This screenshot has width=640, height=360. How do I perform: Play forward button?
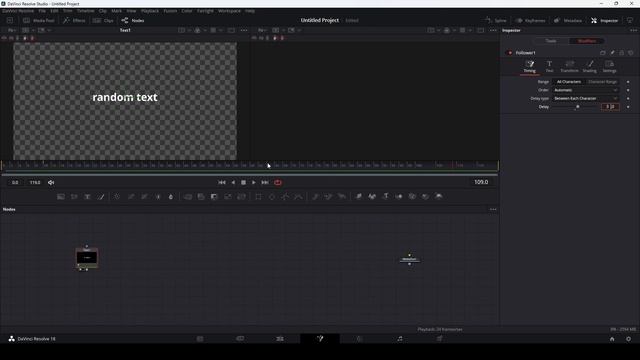click(x=253, y=182)
